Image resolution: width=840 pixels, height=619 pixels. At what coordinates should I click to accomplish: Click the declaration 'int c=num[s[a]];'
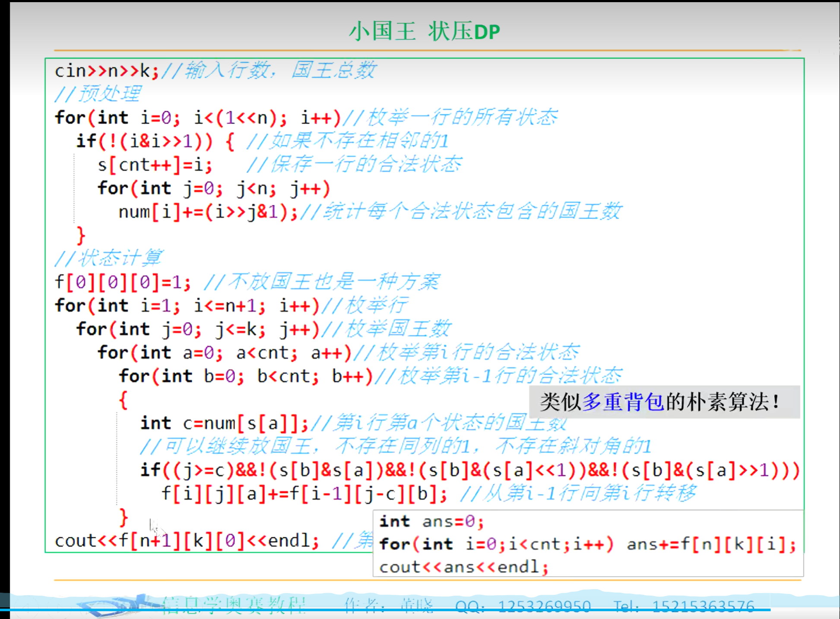pos(224,423)
